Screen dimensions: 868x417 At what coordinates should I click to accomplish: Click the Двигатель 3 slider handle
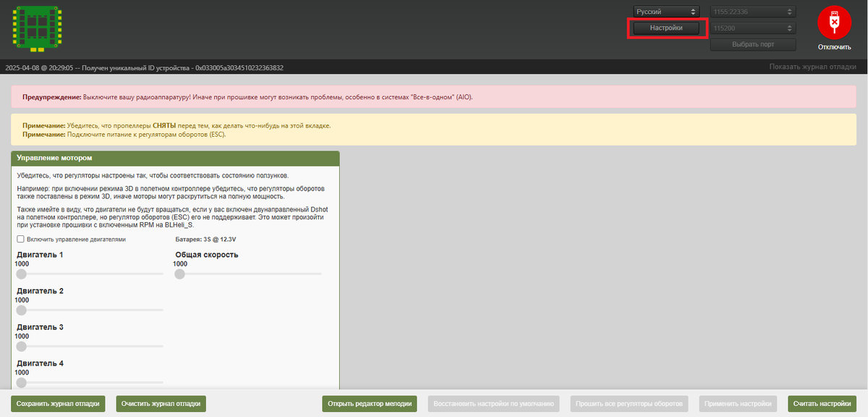(x=22, y=346)
